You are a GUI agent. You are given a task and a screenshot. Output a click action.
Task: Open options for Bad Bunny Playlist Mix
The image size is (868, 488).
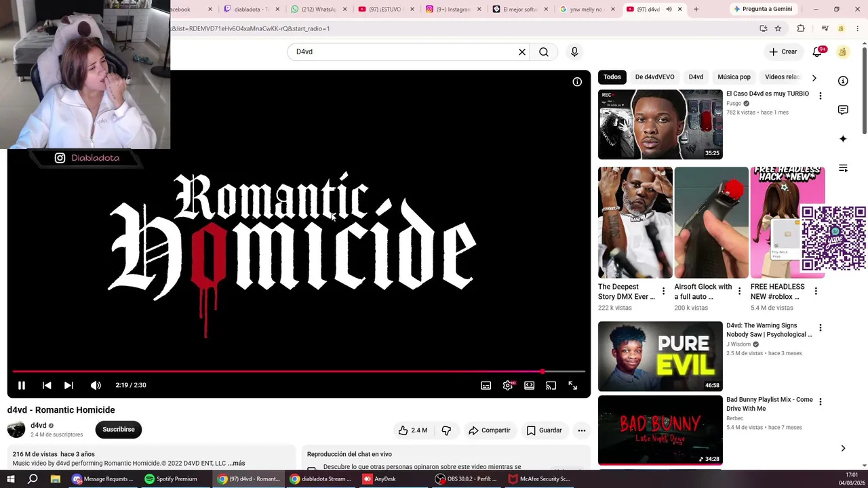[820, 402]
